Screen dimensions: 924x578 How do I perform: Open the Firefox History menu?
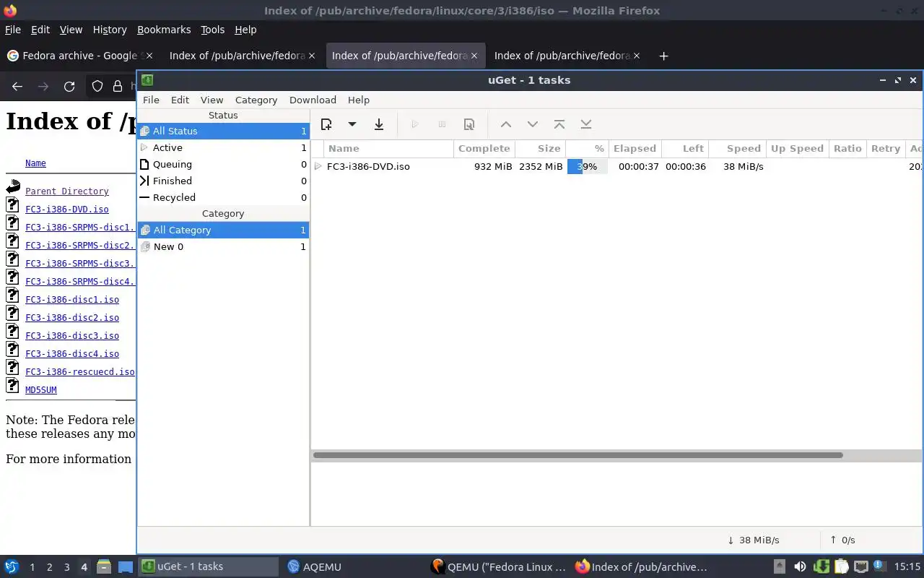[x=110, y=30]
